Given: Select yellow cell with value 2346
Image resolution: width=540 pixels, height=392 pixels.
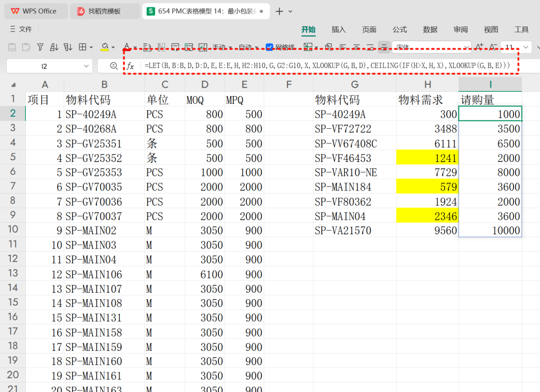Looking at the screenshot, I should click(x=427, y=216).
